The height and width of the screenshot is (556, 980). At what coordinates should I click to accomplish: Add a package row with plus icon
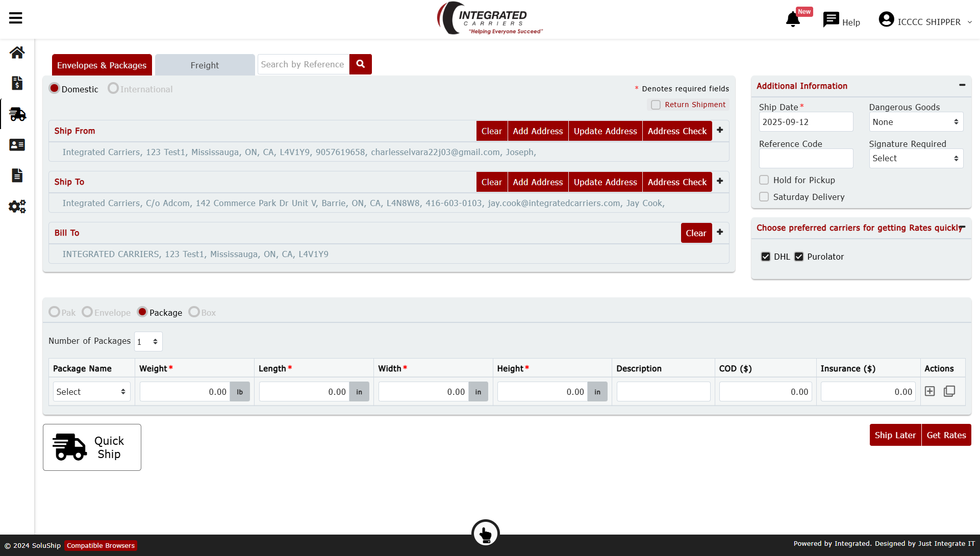[x=930, y=391]
